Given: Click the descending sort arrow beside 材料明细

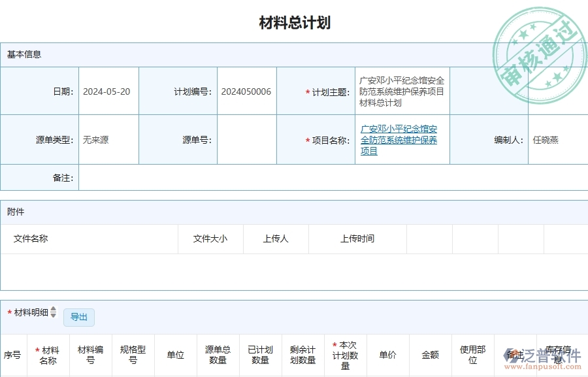Looking at the screenshot, I should tap(53, 316).
